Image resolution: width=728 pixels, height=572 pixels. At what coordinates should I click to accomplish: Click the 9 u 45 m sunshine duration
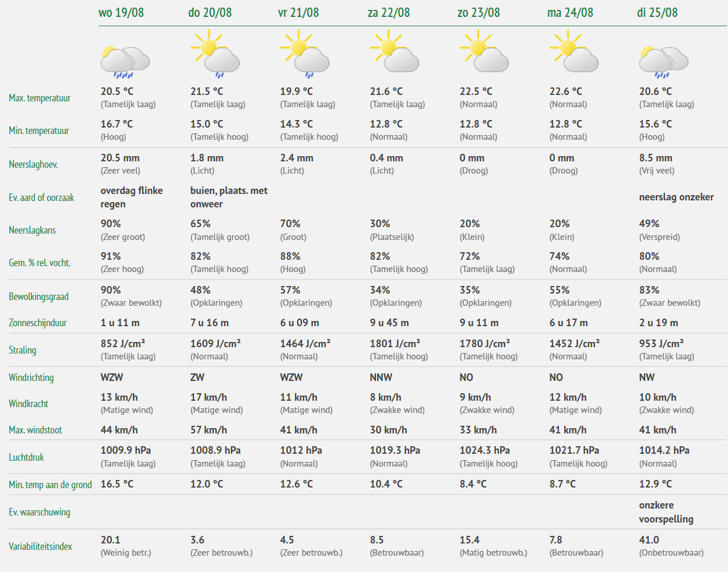(389, 323)
